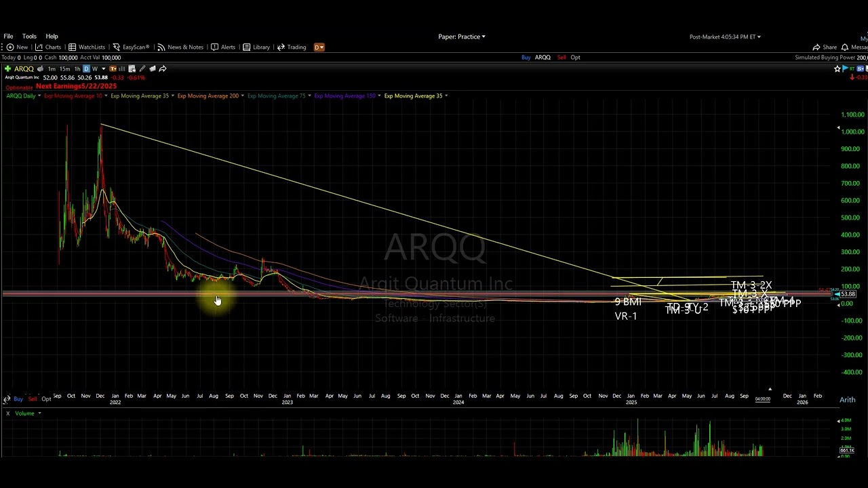Open Exp Moving Average 10 dropdown
Viewport: 868px width, 488px height.
click(x=106, y=96)
